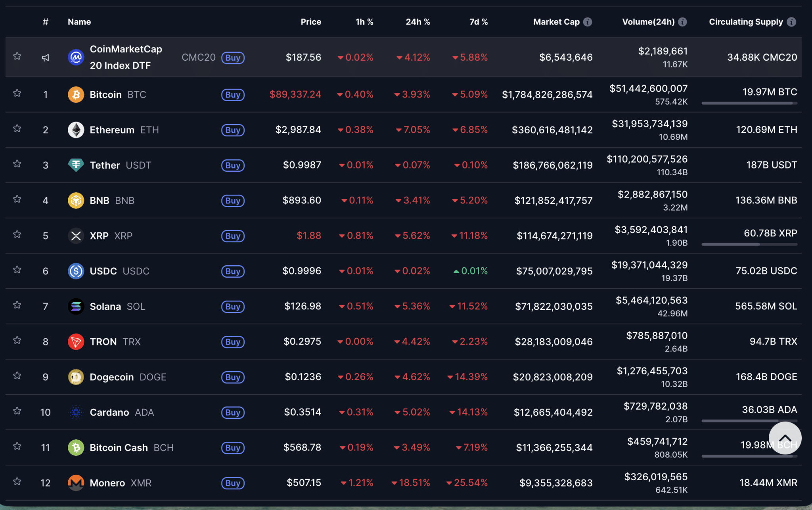The height and width of the screenshot is (510, 812).
Task: Click the Monero XMR coin icon
Action: point(76,483)
